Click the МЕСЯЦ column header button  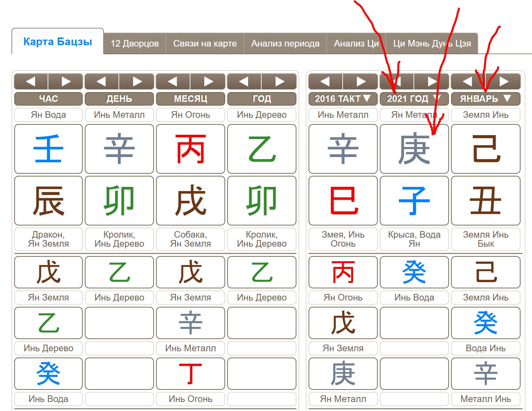(x=190, y=99)
